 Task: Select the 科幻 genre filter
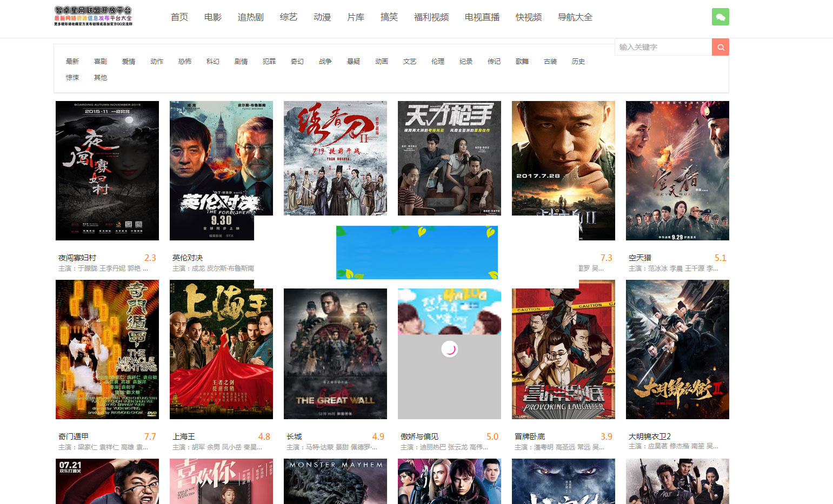tap(212, 61)
